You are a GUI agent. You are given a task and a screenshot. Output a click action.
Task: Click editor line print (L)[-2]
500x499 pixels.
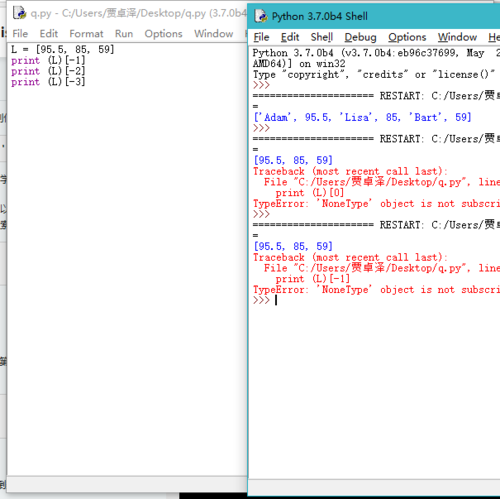pyautogui.click(x=48, y=71)
